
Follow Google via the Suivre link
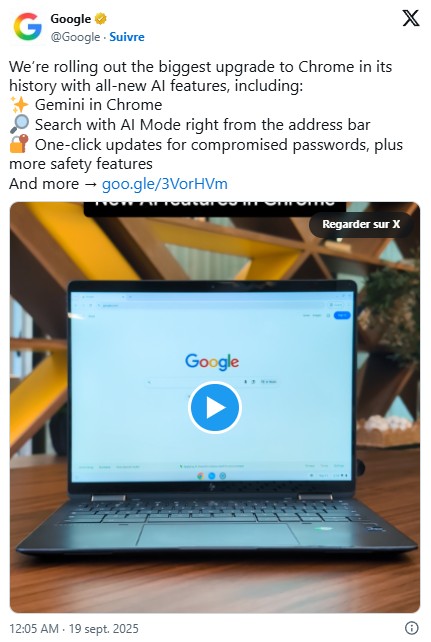[x=127, y=37]
